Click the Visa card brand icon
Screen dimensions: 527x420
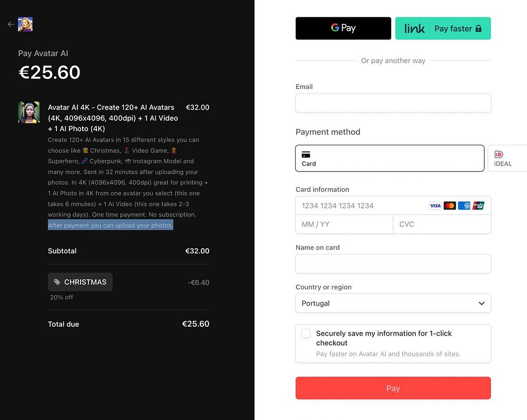[x=435, y=206]
